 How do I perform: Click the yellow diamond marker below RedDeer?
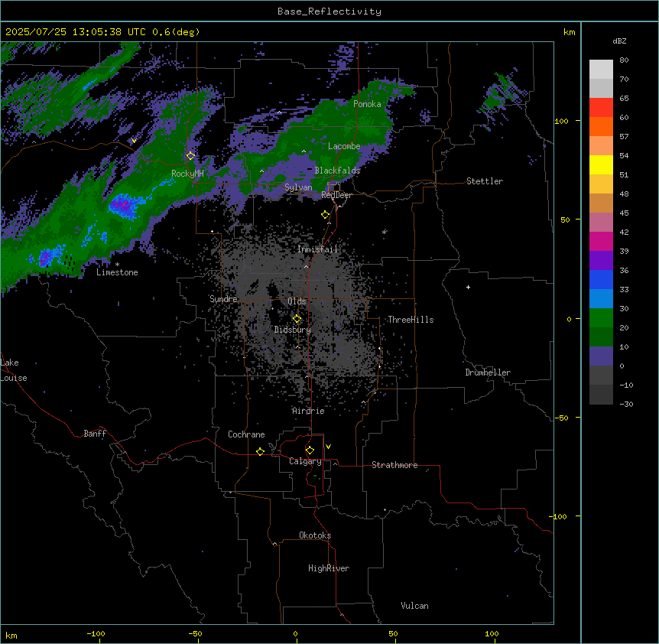tap(326, 215)
